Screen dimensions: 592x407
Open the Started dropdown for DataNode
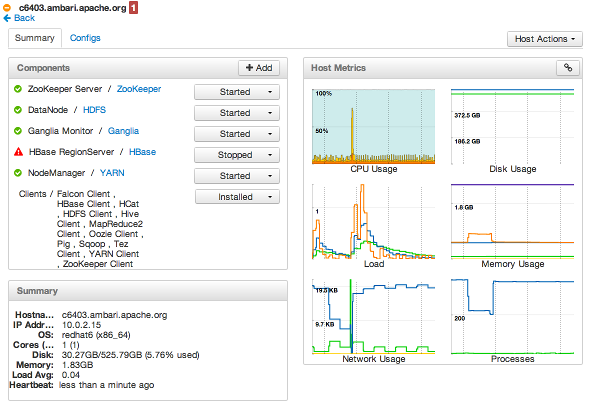pyautogui.click(x=237, y=113)
